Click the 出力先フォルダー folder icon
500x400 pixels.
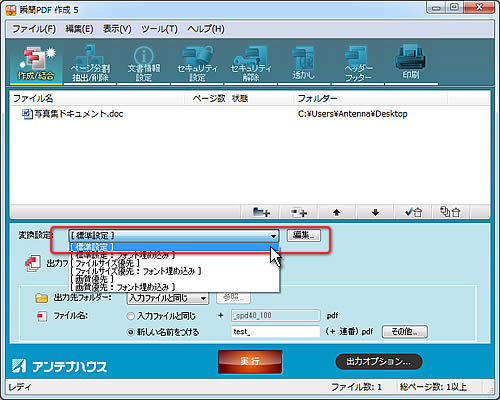41,297
